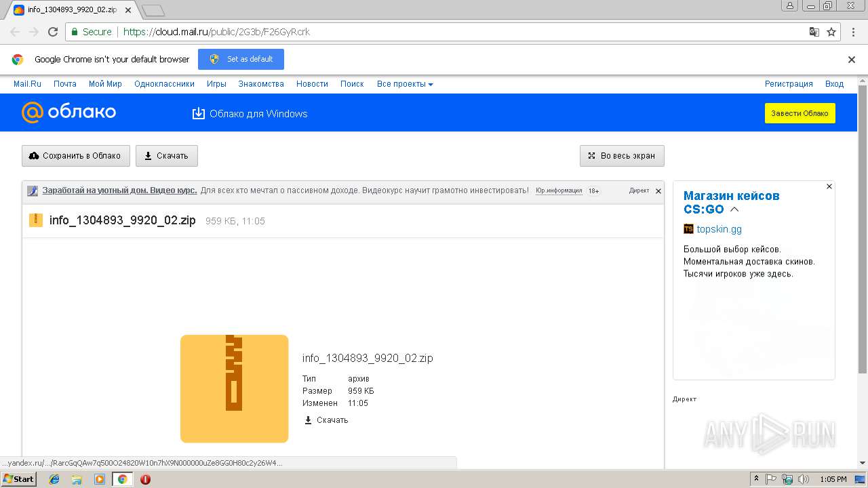Open Мой Мир in top navigation
Viewport: 868px width, 488px height.
(x=105, y=84)
